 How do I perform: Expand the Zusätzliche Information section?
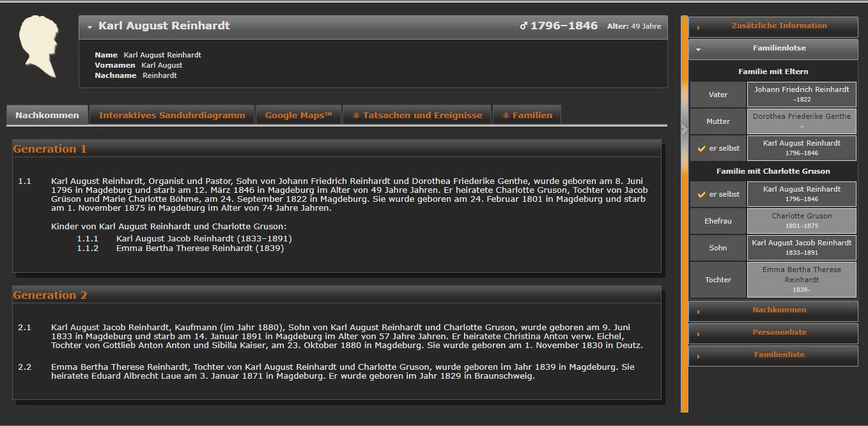(773, 27)
